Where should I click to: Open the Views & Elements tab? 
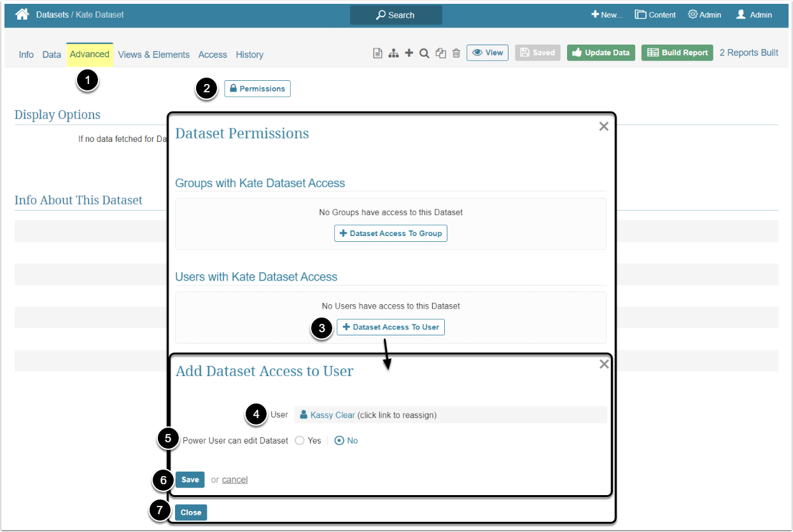click(154, 55)
